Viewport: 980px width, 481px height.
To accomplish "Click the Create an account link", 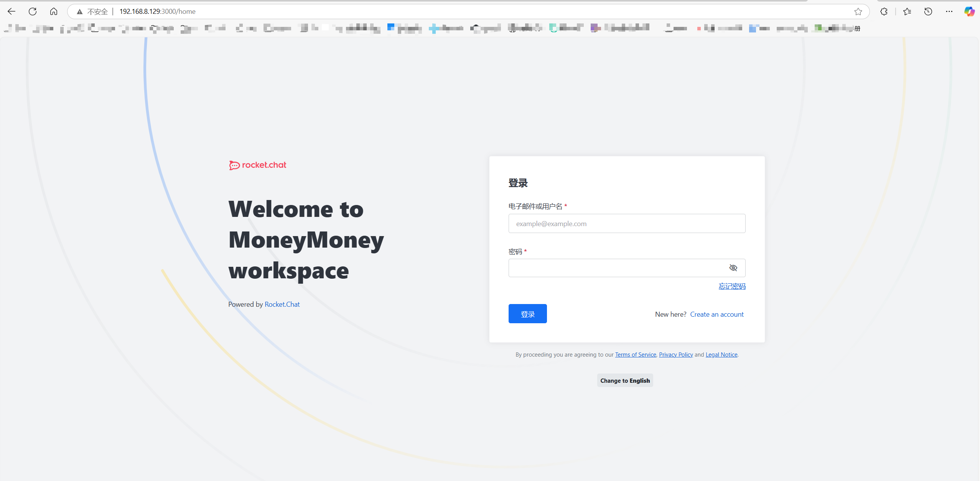I will click(716, 314).
